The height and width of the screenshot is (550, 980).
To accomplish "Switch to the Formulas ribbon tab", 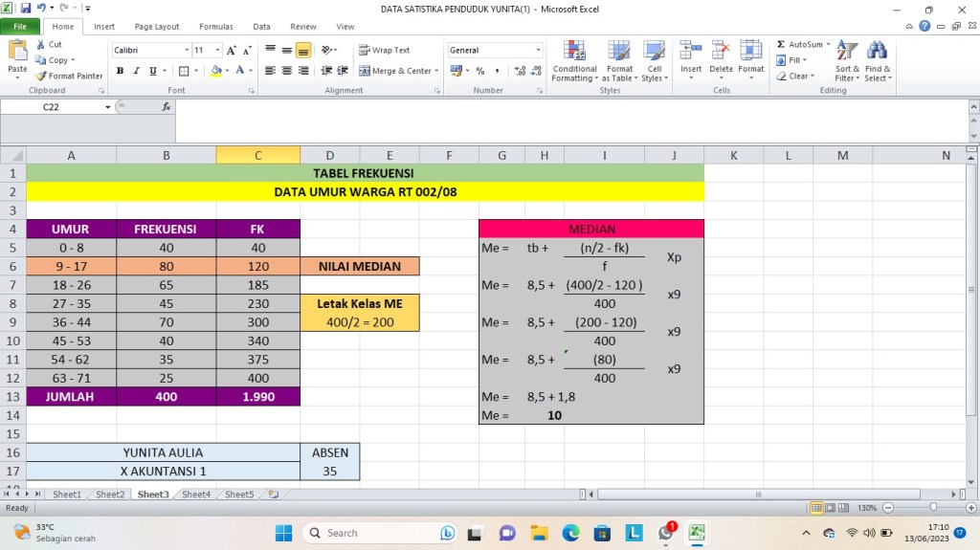I will coord(215,27).
